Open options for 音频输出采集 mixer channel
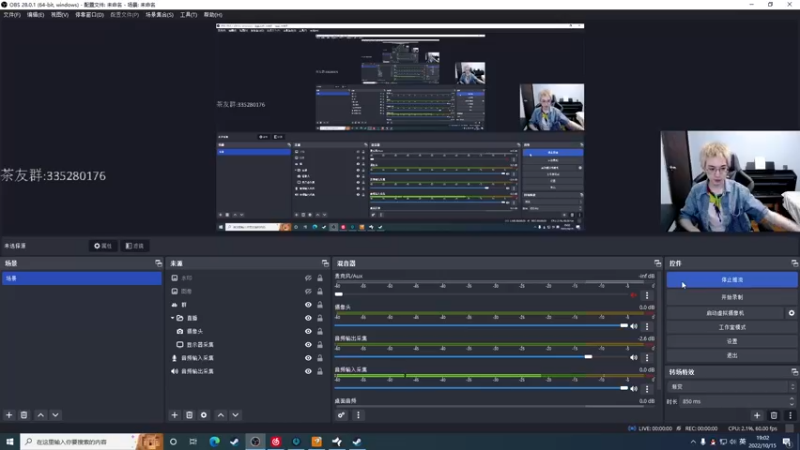This screenshot has width=800, height=450. pyautogui.click(x=647, y=358)
